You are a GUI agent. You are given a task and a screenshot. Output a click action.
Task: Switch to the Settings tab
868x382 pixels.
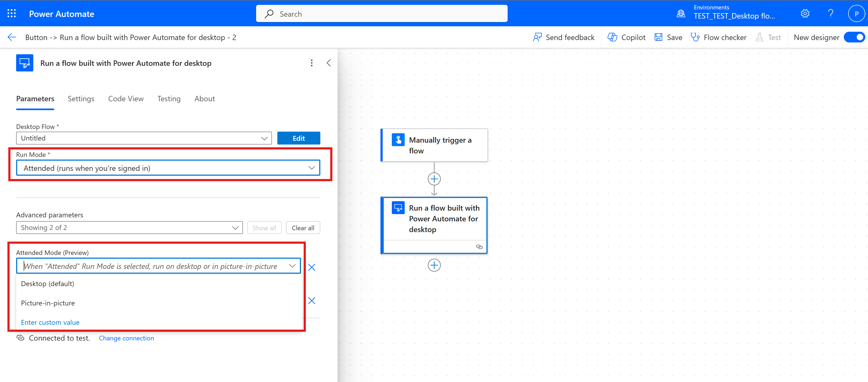(80, 99)
